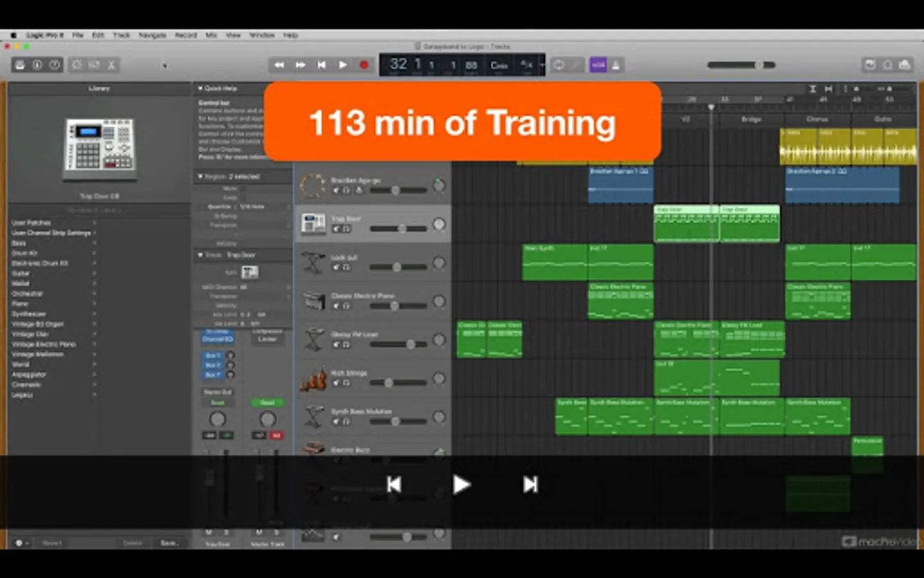924x578 pixels.
Task: Click the gear icon below the Library
Action: (x=19, y=543)
